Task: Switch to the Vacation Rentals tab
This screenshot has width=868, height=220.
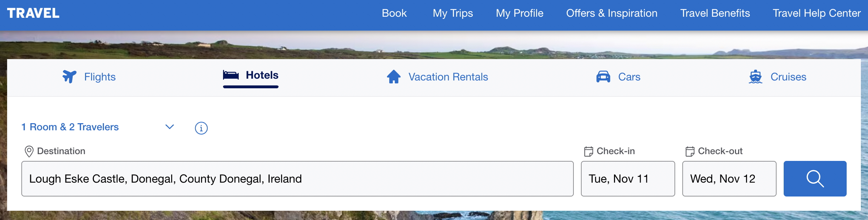Action: coord(448,77)
